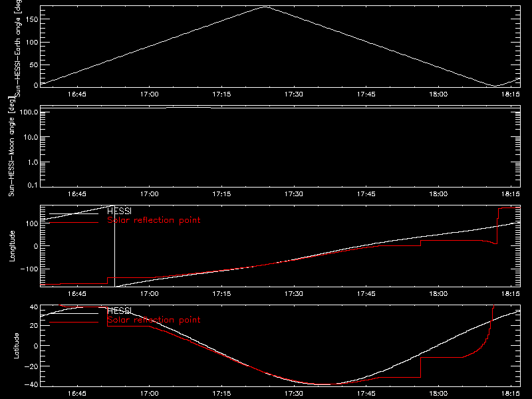Click the 100 tick on Earth angle plot
Viewport: 532px width, 399px height.
click(x=31, y=43)
